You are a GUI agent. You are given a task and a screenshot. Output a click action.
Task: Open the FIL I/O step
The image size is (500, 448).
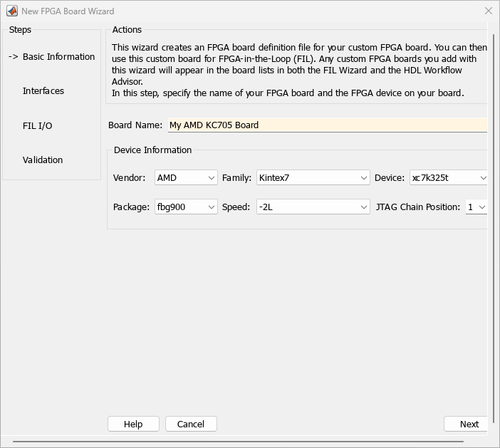coord(37,126)
